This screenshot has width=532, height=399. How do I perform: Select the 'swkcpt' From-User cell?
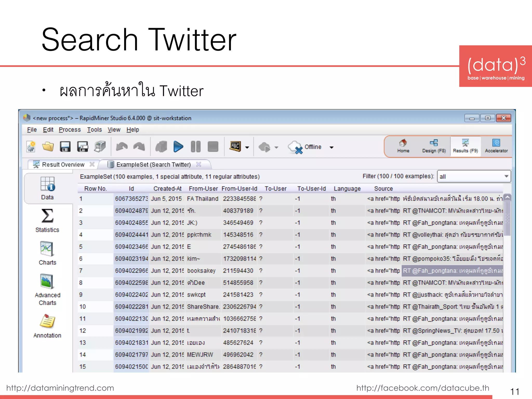[x=203, y=295]
